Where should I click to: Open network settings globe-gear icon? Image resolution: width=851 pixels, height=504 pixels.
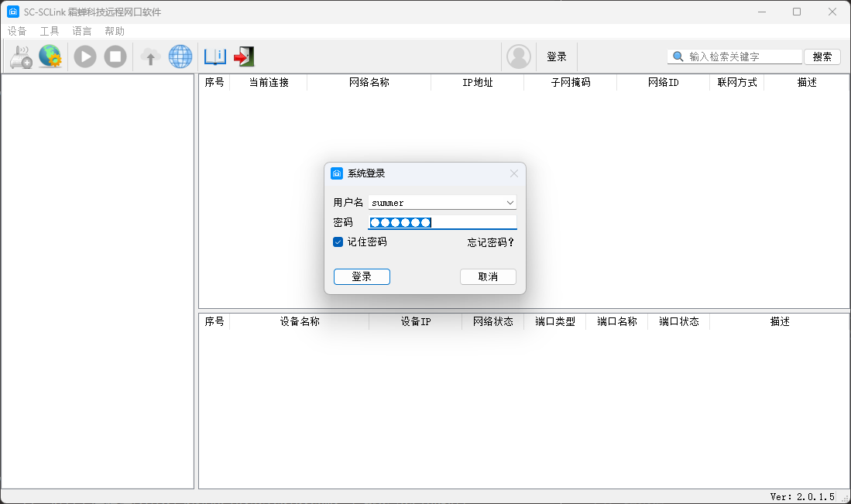[x=50, y=57]
